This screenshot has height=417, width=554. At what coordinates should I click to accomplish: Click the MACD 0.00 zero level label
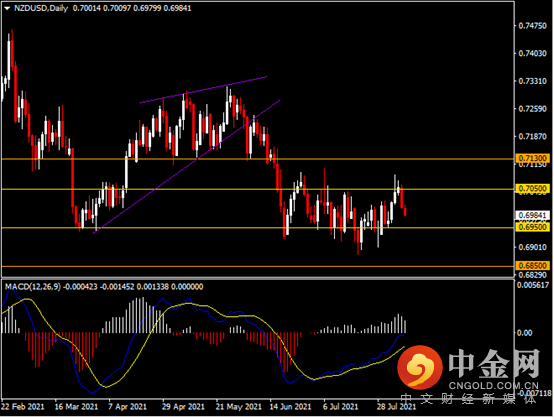pos(525,333)
